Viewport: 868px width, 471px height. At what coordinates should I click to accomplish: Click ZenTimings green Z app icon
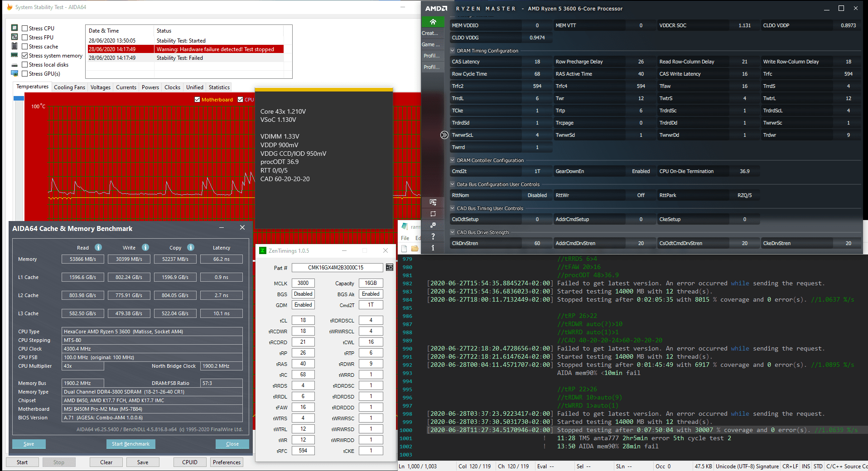[262, 250]
